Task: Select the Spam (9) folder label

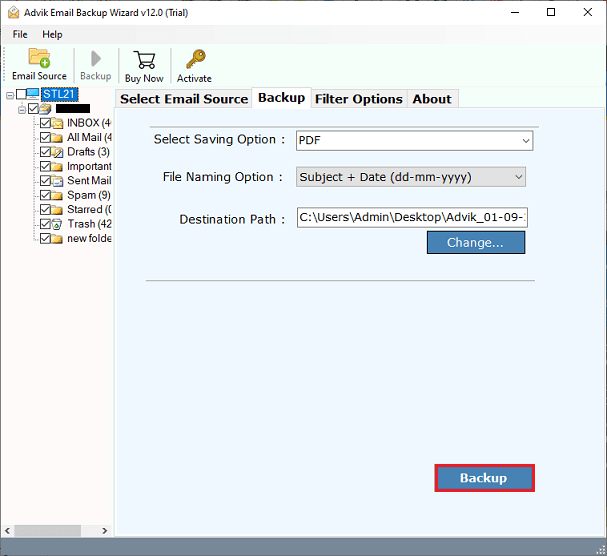Action: click(x=89, y=195)
